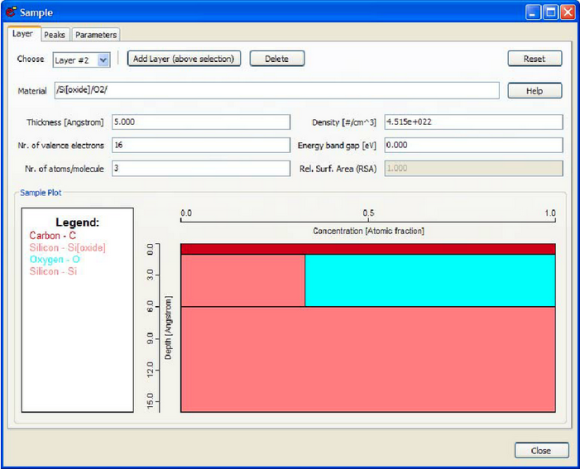The width and height of the screenshot is (580, 469).
Task: Select the Choose layer combo box
Action: click(81, 60)
